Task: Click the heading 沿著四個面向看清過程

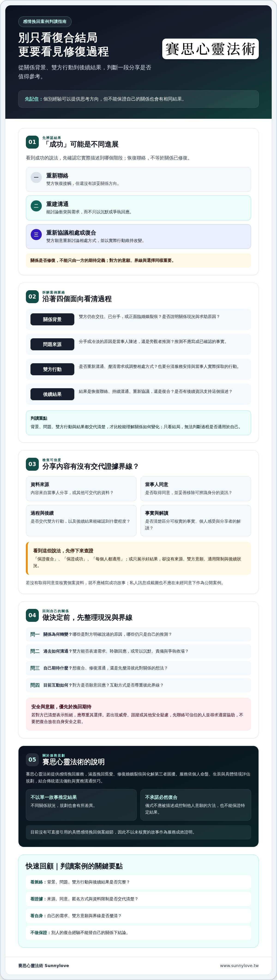Action: coord(77,299)
